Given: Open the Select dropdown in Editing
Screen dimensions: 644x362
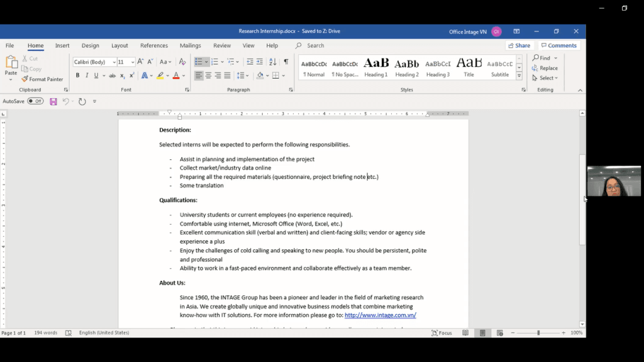Looking at the screenshot, I should pos(545,78).
